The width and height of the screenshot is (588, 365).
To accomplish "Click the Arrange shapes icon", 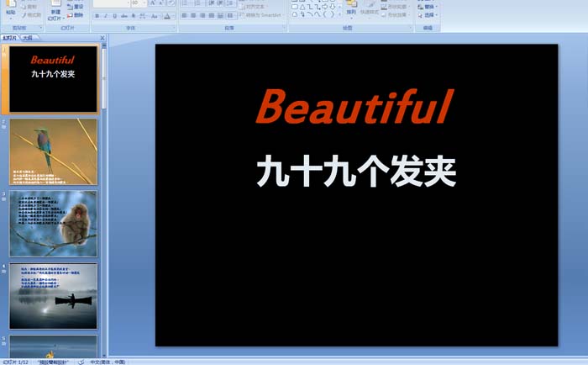I will click(x=351, y=7).
